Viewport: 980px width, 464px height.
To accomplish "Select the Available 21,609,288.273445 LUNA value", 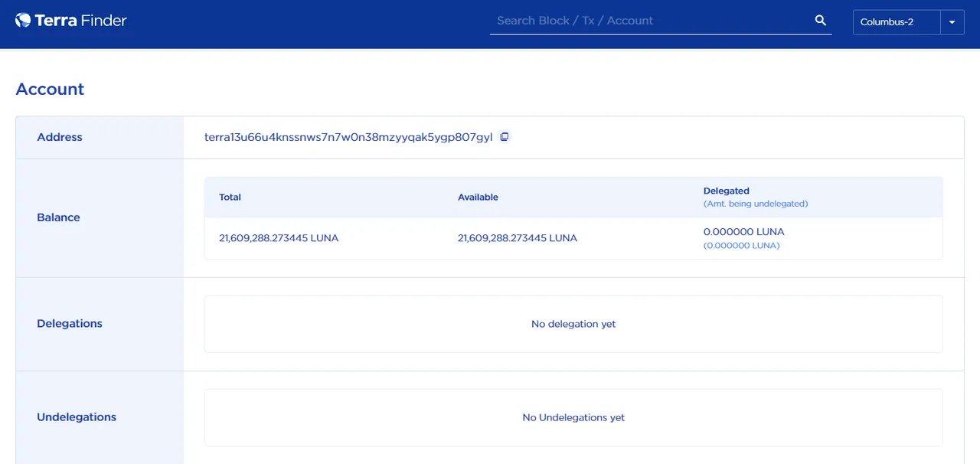I will [x=518, y=238].
